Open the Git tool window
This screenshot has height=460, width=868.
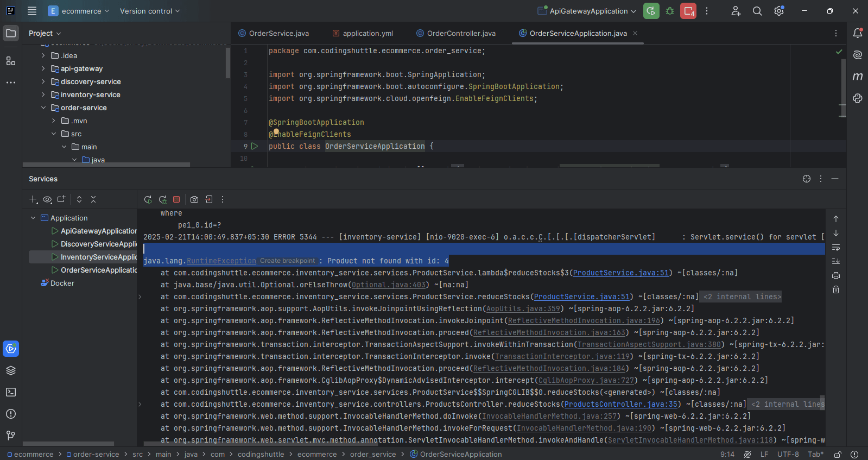[x=11, y=436]
